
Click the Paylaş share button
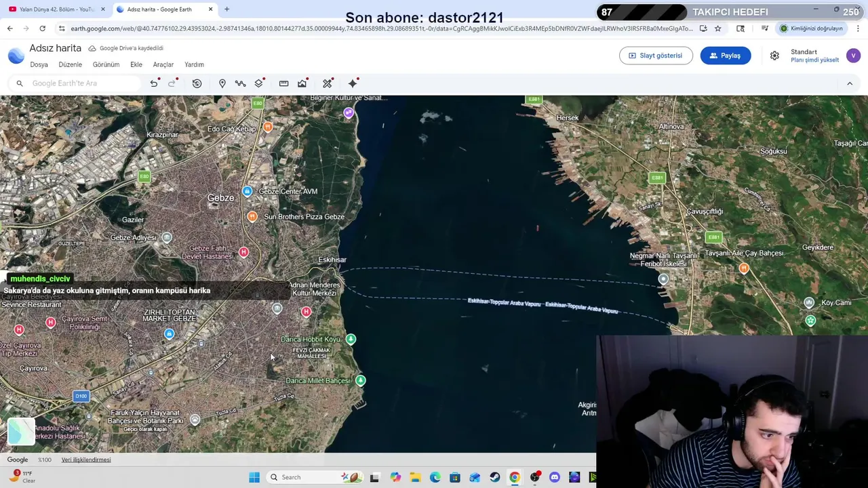click(726, 56)
